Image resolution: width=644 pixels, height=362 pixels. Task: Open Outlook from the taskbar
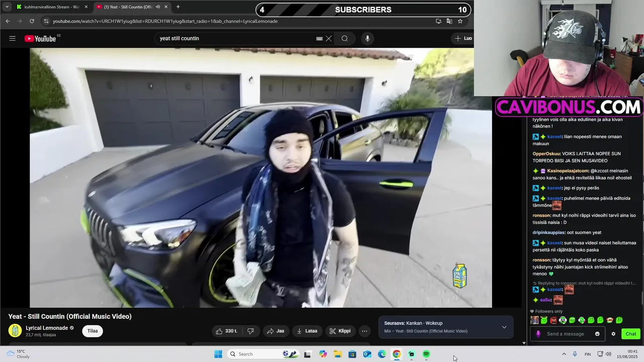[x=367, y=354]
